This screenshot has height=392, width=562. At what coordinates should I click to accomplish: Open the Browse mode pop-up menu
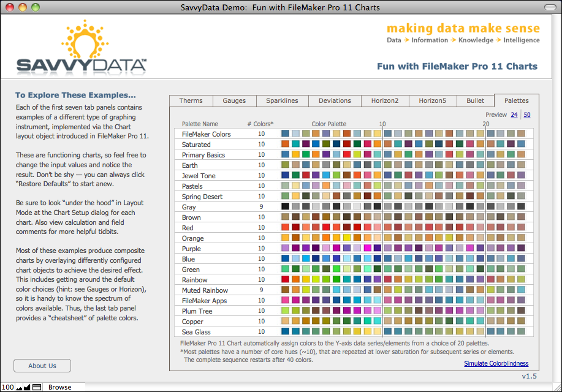60,387
